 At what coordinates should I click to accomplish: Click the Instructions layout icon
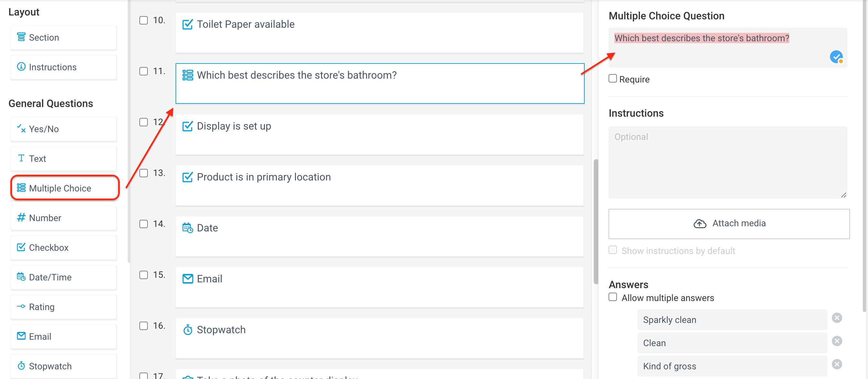(x=21, y=67)
